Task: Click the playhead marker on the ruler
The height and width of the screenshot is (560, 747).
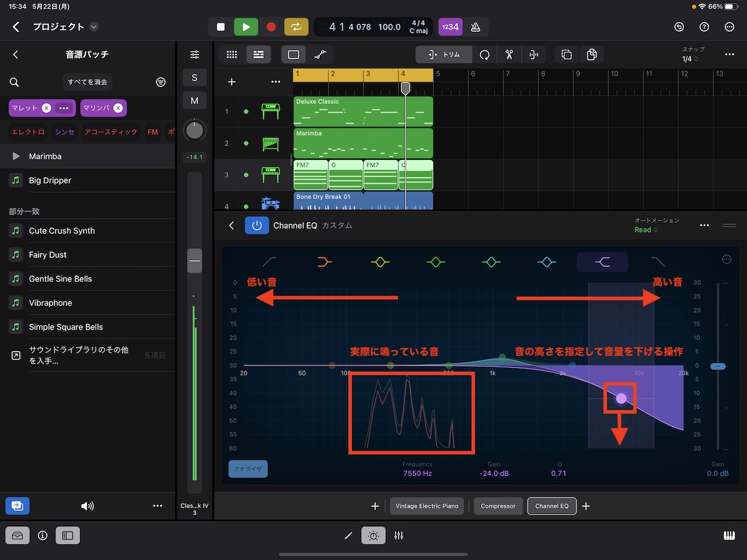Action: click(x=405, y=88)
